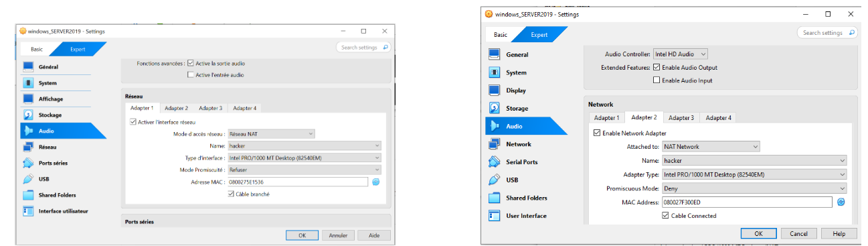Check Enable Audio Input checkbox
The image size is (868, 246).
[x=657, y=80]
